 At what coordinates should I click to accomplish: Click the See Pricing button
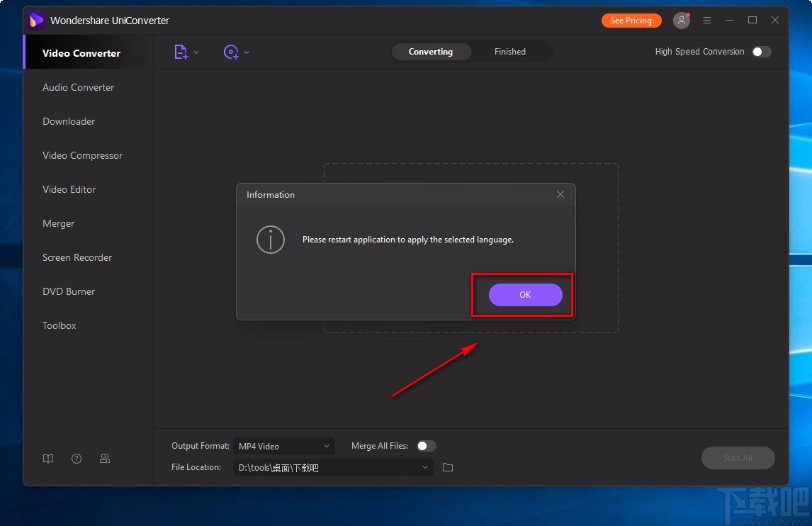631,21
